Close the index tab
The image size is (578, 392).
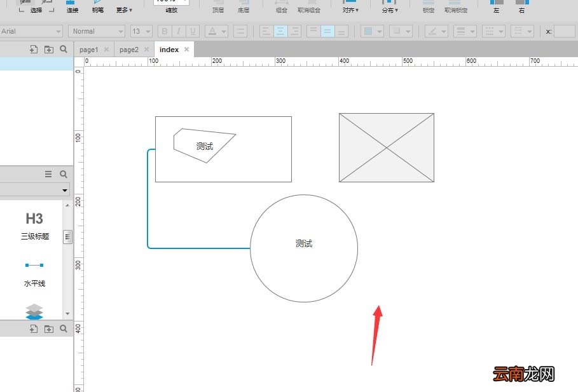[x=186, y=49]
